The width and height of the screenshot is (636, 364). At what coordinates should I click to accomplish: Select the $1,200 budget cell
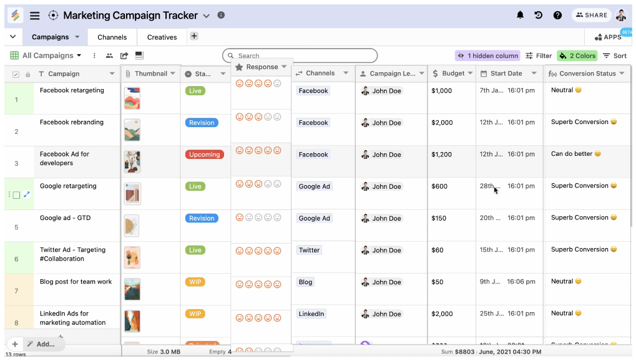click(x=451, y=162)
